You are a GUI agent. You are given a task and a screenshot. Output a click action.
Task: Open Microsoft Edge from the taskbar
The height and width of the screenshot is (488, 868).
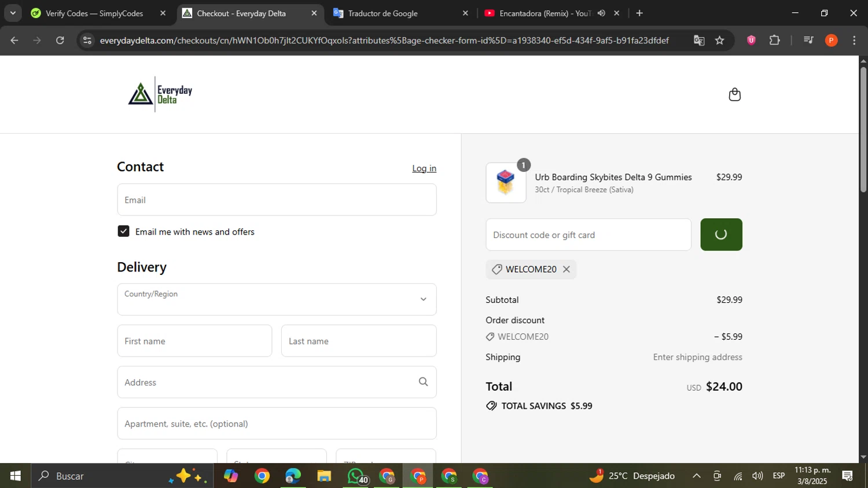click(x=293, y=476)
